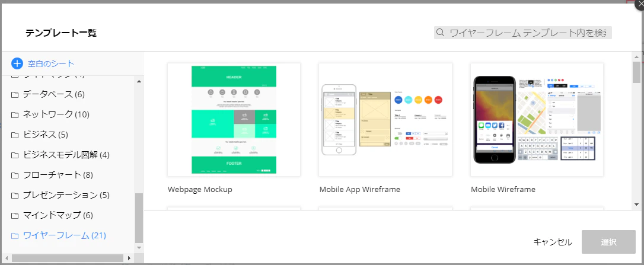Select the マインドマップ (6) category
Viewport: 644px width, 265px height.
(58, 215)
